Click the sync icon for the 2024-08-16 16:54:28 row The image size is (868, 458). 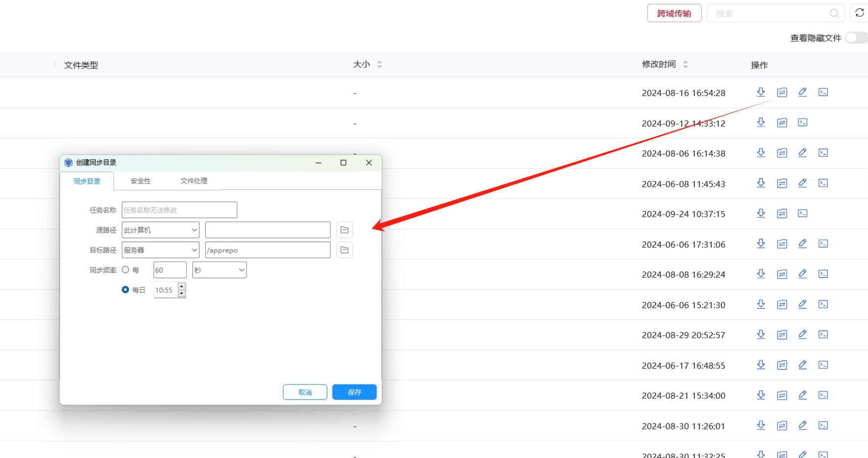click(x=782, y=92)
